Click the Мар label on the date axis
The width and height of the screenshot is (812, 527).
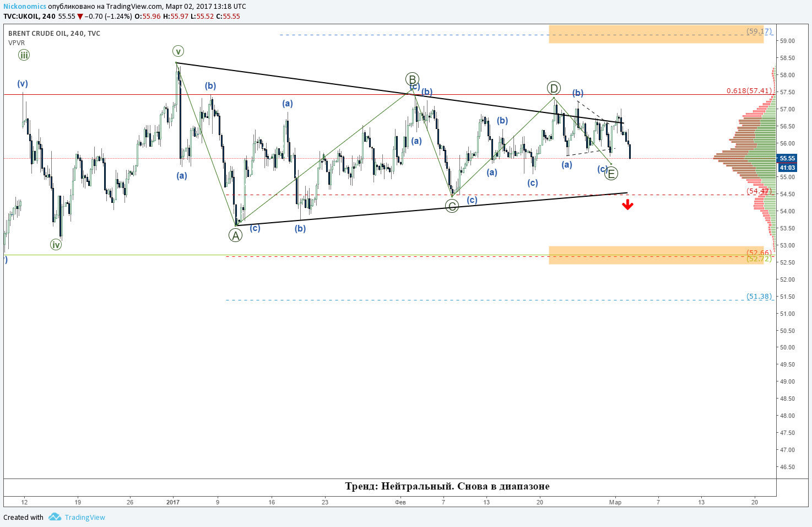coord(615,502)
